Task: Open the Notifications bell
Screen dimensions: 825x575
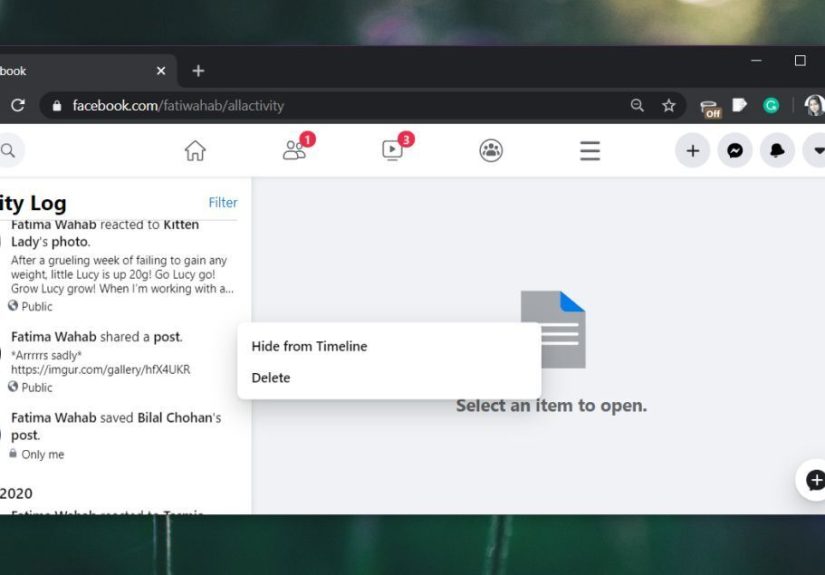Action: click(777, 151)
